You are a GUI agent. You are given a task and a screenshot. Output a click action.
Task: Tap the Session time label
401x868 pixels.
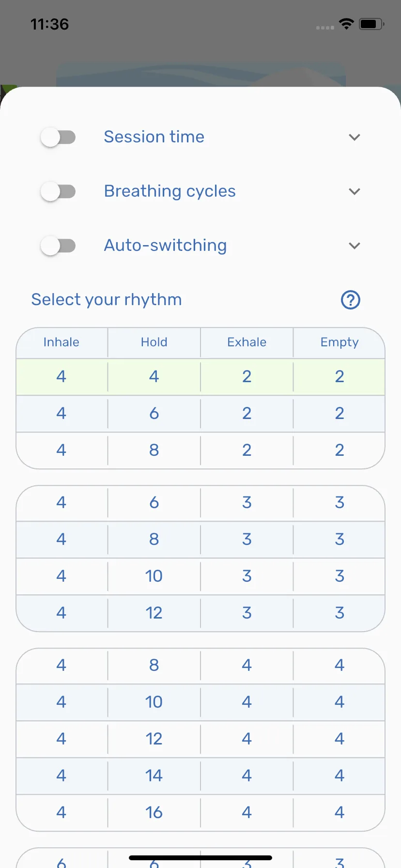154,137
